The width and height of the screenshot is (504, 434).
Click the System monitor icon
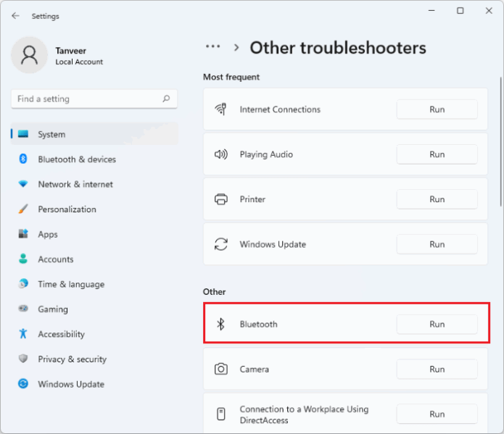click(x=23, y=133)
